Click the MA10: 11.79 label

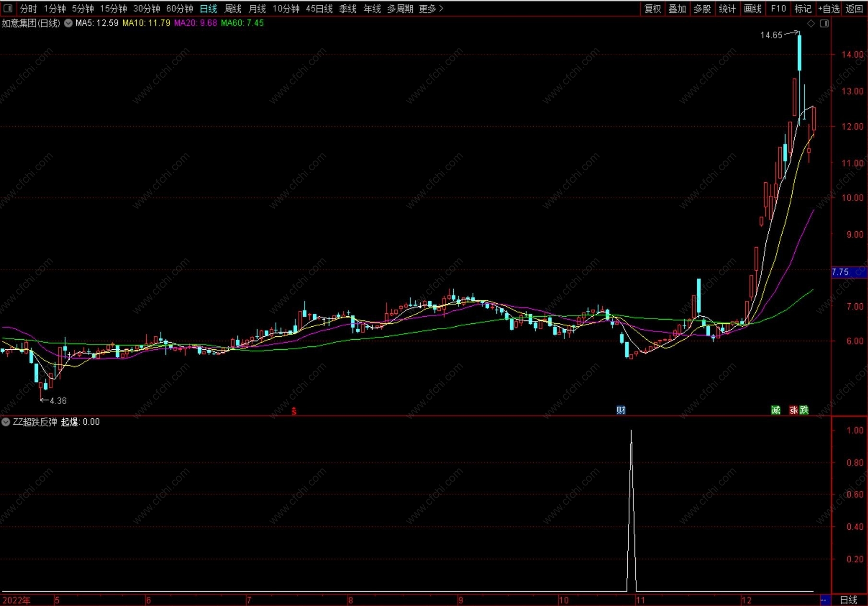tap(146, 23)
